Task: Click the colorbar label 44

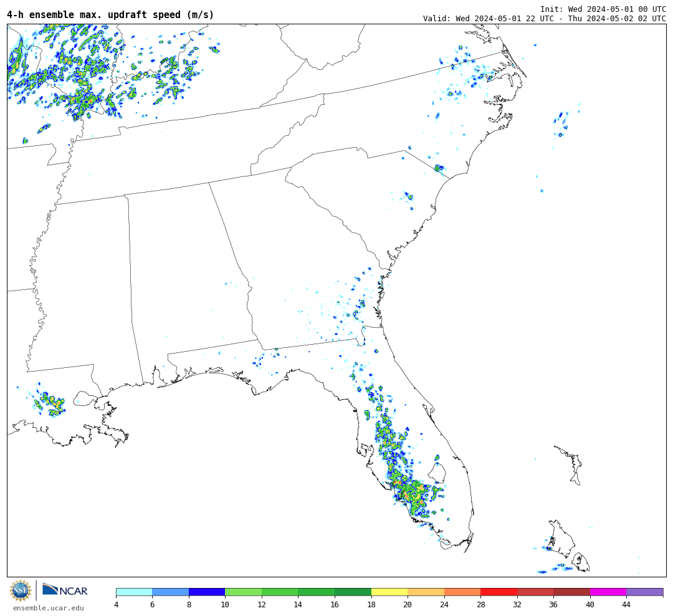Action: click(627, 605)
